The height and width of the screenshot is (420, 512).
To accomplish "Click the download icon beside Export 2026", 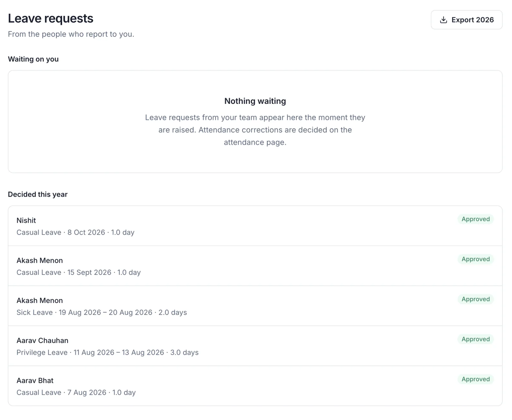I will click(444, 20).
